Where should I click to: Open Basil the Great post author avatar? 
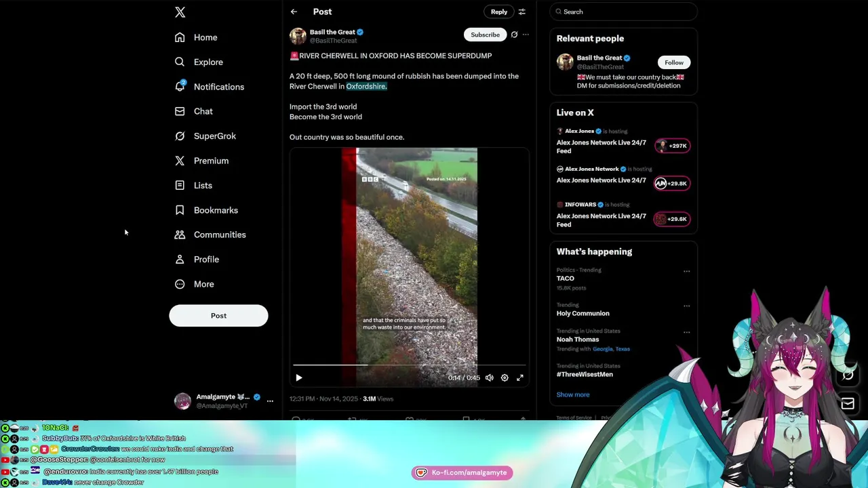click(x=298, y=36)
